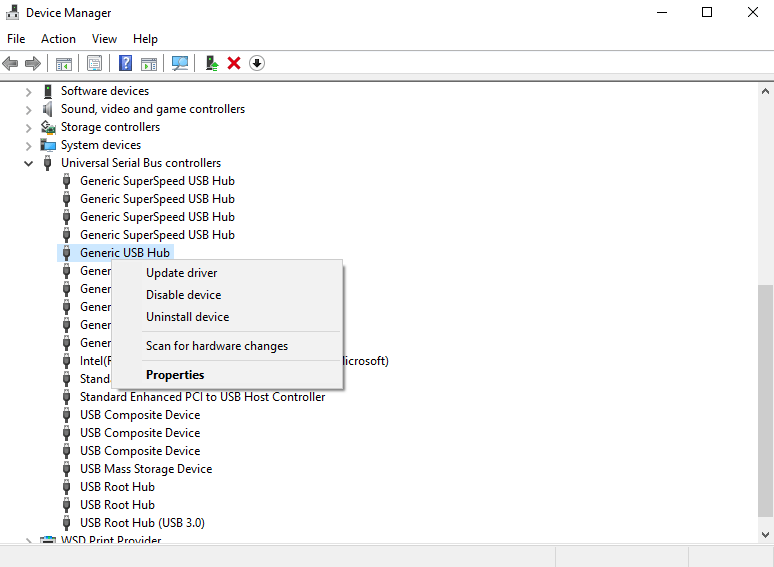This screenshot has height=567, width=774.
Task: Click the Storage controllers category icon
Action: (x=48, y=127)
